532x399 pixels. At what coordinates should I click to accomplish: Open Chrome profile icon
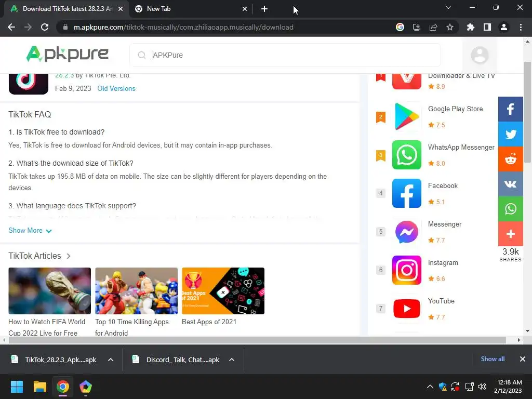point(503,27)
